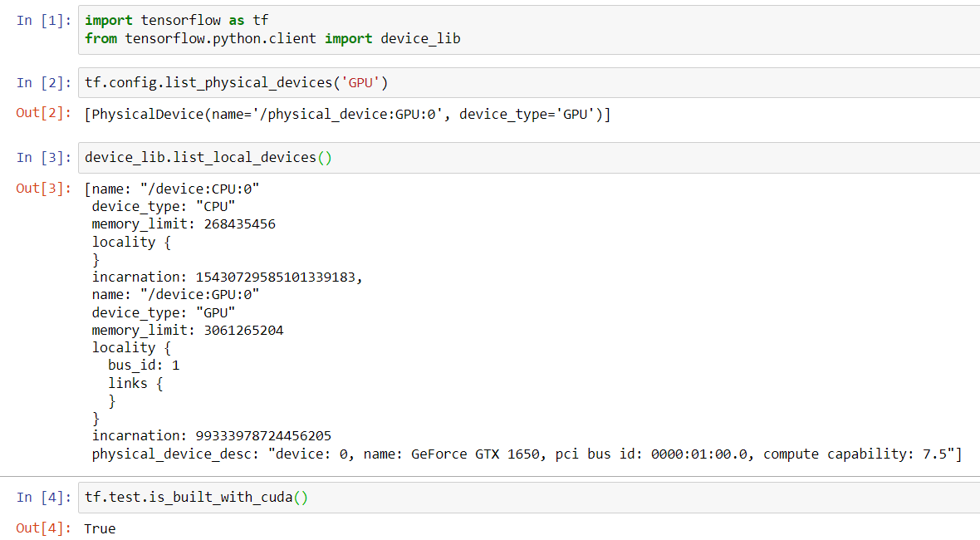The image size is (980, 540).
Task: Click into the import tensorflow code cell
Action: 249,29
